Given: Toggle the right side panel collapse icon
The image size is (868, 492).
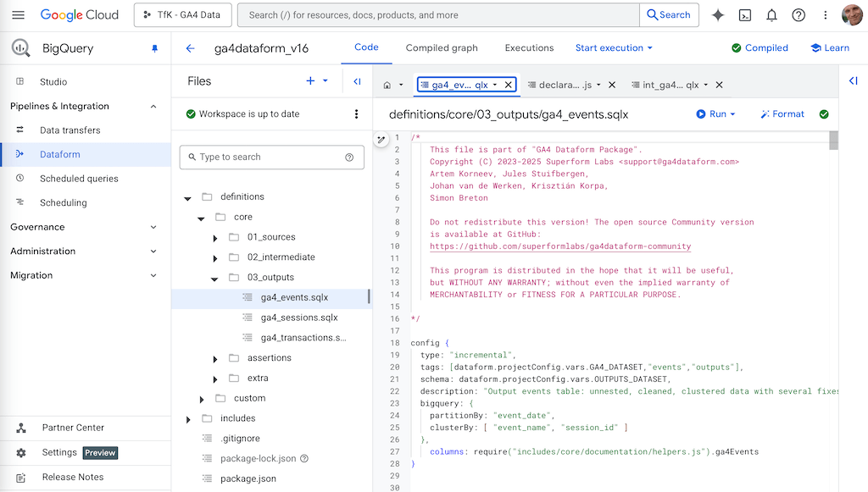Looking at the screenshot, I should pos(853,80).
